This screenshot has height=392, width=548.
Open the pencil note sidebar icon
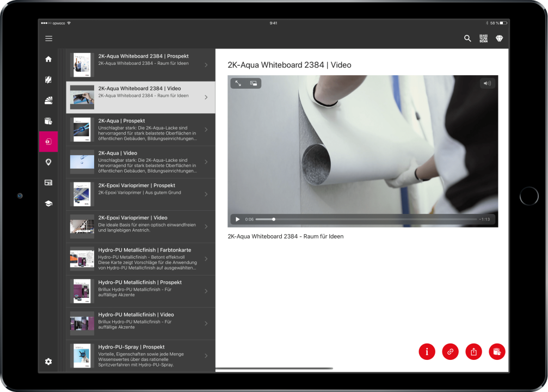pos(48,79)
